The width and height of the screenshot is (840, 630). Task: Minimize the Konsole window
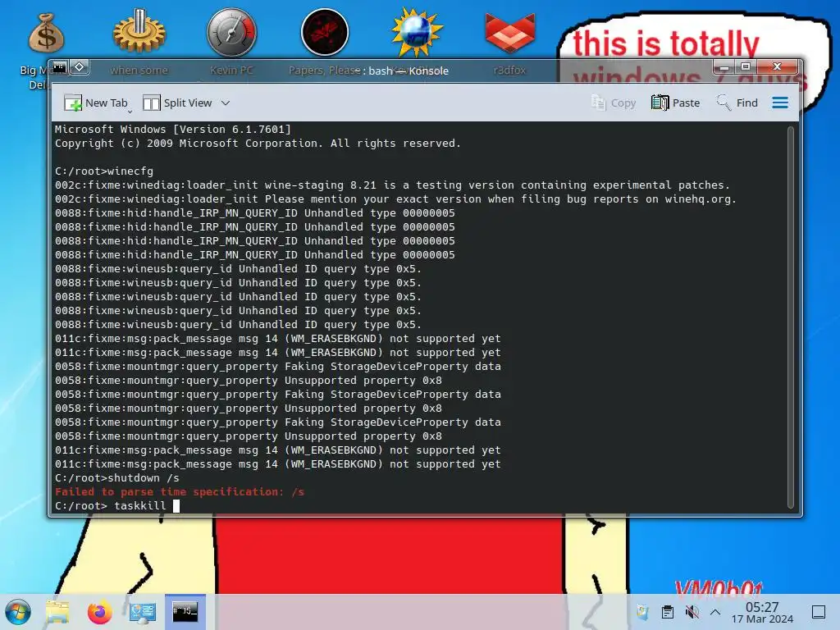click(x=724, y=67)
